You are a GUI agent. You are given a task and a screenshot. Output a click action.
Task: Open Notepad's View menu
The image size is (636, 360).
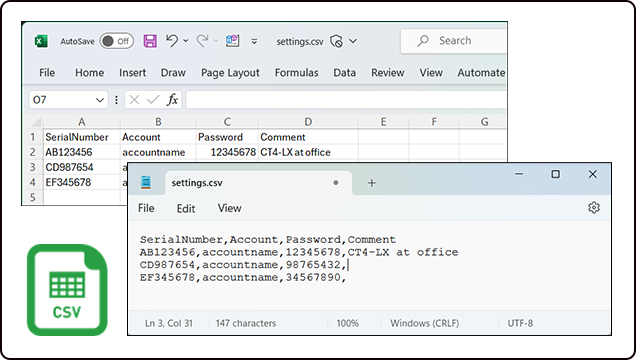[230, 208]
